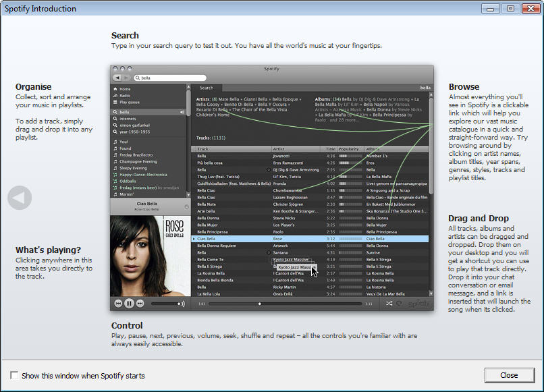
Task: Open the You! playlist
Action: click(x=124, y=142)
